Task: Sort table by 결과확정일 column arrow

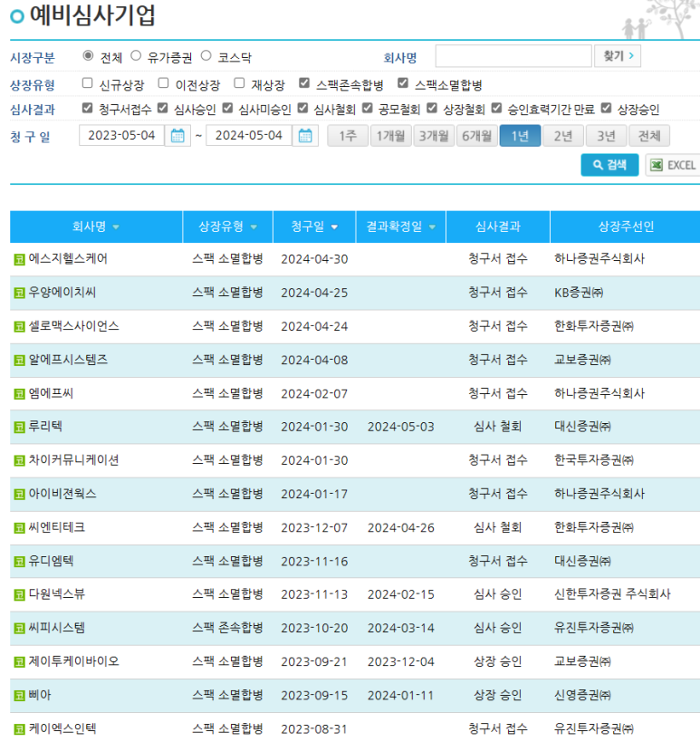Action: (x=432, y=227)
